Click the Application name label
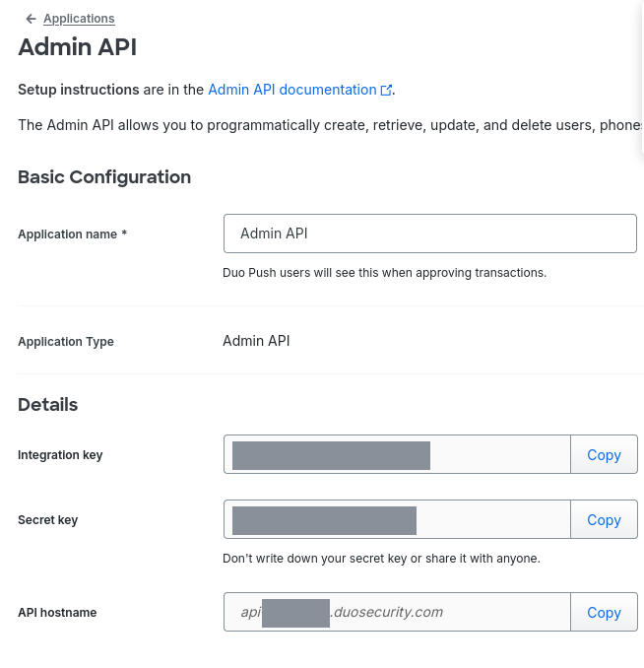The image size is (644, 668). coord(73,234)
